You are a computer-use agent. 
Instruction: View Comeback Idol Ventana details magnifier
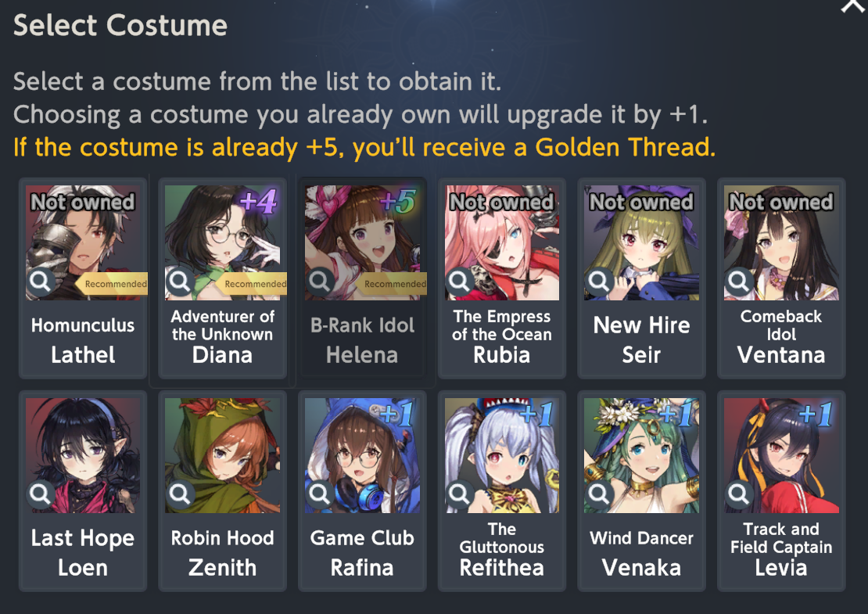point(738,282)
